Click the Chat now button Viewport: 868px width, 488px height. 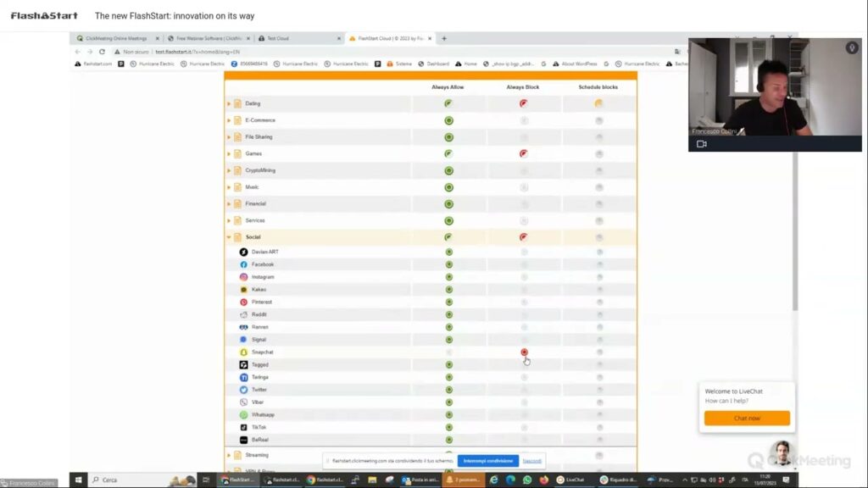[747, 418]
